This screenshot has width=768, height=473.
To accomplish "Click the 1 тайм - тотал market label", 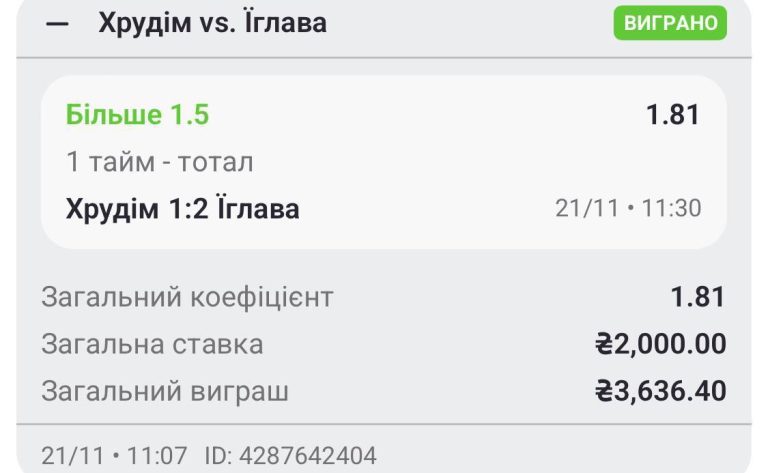I will [159, 162].
